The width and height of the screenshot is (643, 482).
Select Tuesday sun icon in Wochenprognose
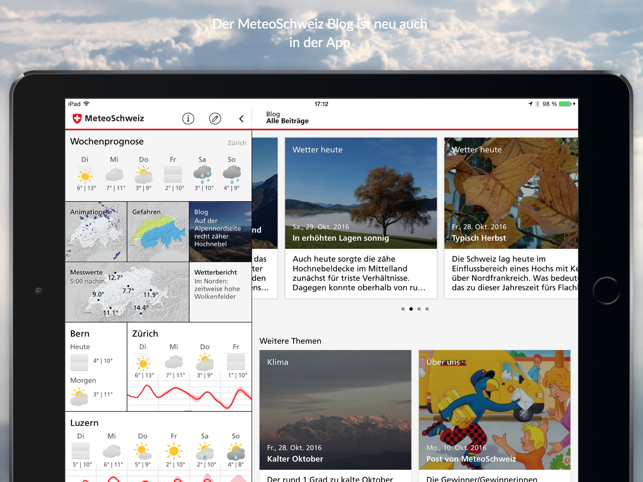click(85, 175)
